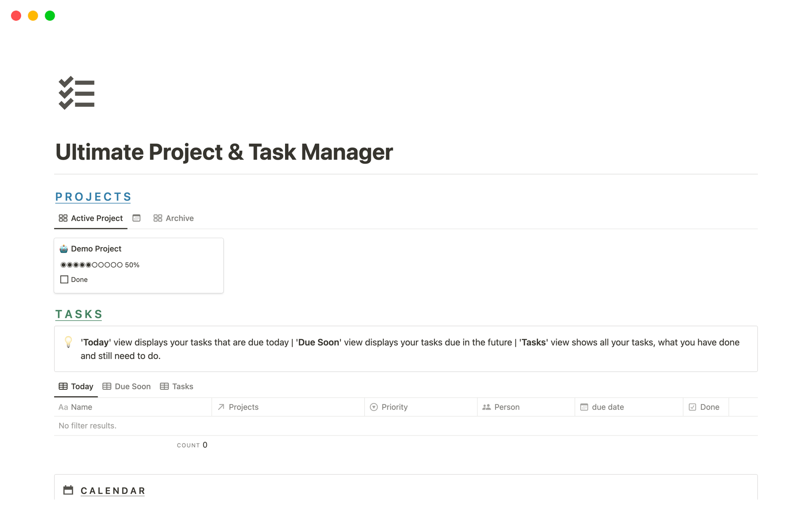Click the lightbulb icon in the tips callout
The image size is (812, 508).
pos(69,342)
